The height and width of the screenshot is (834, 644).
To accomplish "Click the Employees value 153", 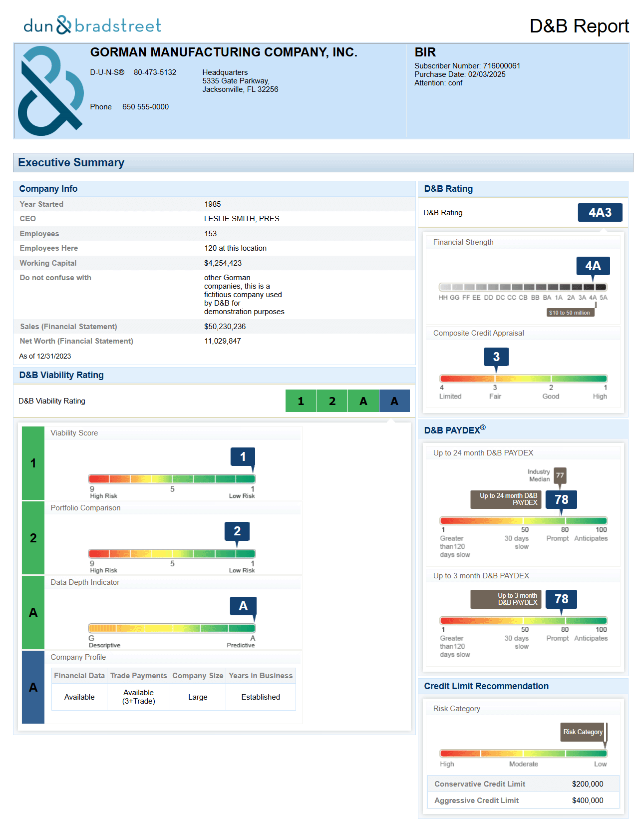I will (210, 234).
